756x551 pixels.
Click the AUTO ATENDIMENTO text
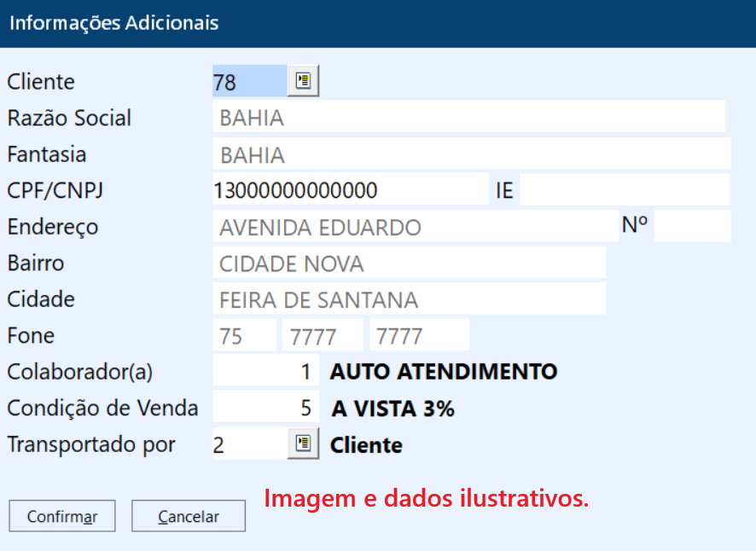[x=444, y=371]
